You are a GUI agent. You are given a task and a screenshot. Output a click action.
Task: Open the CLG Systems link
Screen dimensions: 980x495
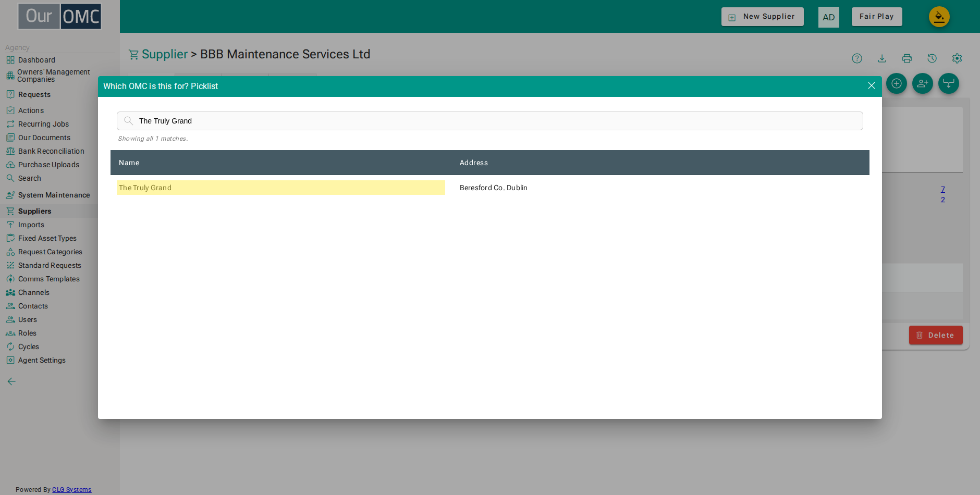71,490
